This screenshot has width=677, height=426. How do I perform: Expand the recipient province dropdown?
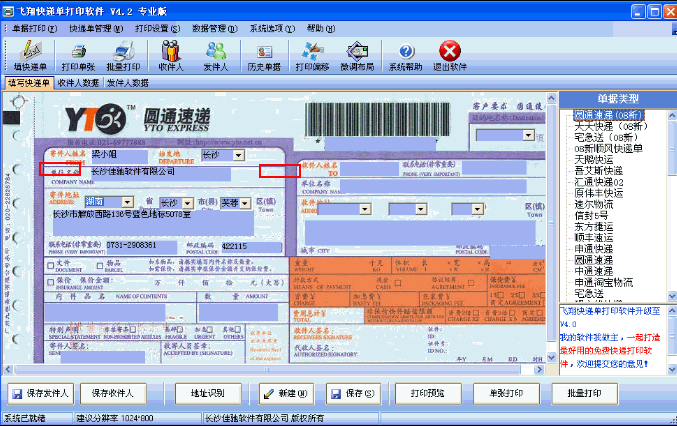(365, 209)
